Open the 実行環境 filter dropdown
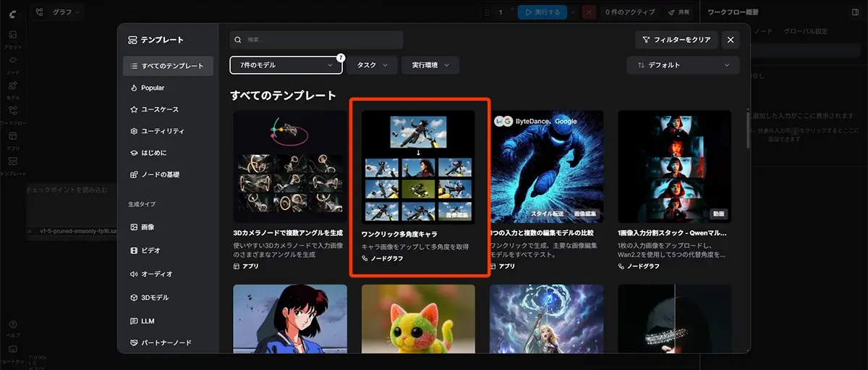Image resolution: width=868 pixels, height=370 pixels. pyautogui.click(x=430, y=65)
